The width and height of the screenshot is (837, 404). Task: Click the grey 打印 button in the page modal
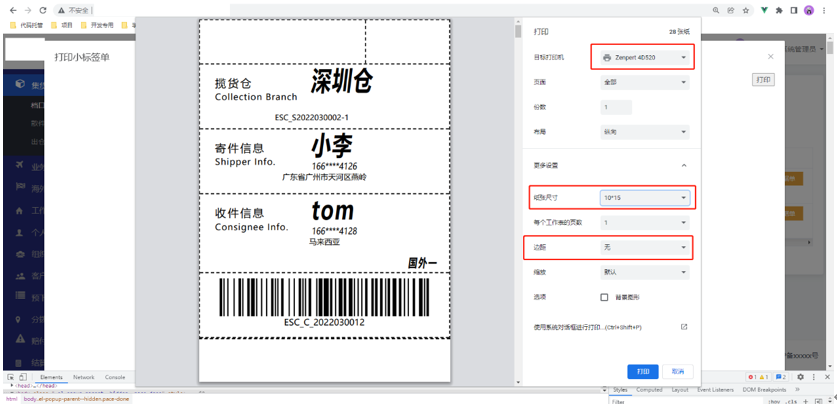(x=763, y=80)
